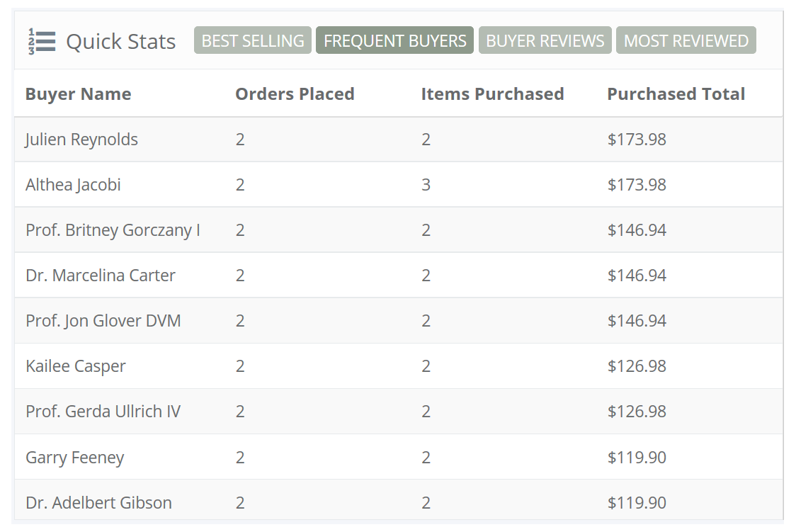Sort by the Purchased Total column
Screen dimensions: 796x532
pos(676,94)
